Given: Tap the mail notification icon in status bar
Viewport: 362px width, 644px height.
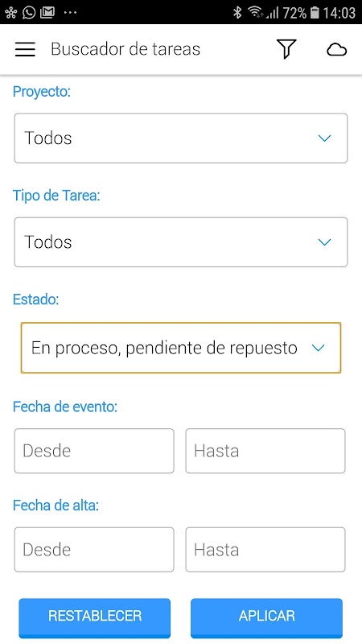Looking at the screenshot, I should point(47,13).
